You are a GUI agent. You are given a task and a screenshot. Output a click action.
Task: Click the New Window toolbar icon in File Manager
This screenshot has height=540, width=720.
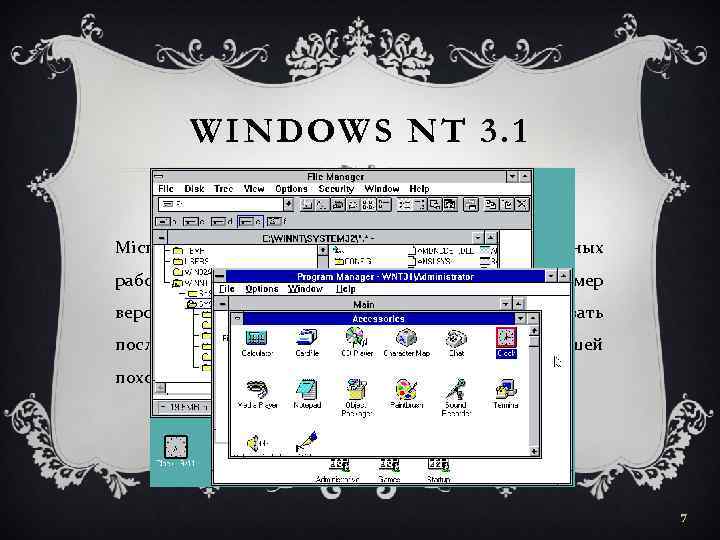point(471,204)
